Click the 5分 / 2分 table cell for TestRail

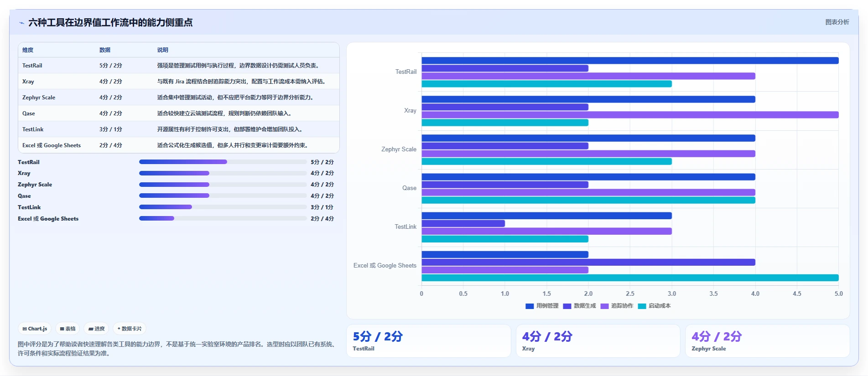point(111,66)
